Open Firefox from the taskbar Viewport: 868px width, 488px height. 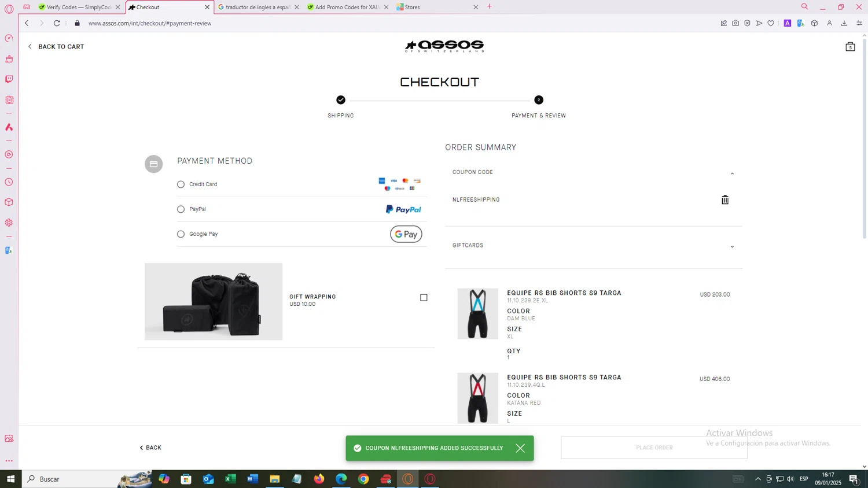(x=319, y=479)
